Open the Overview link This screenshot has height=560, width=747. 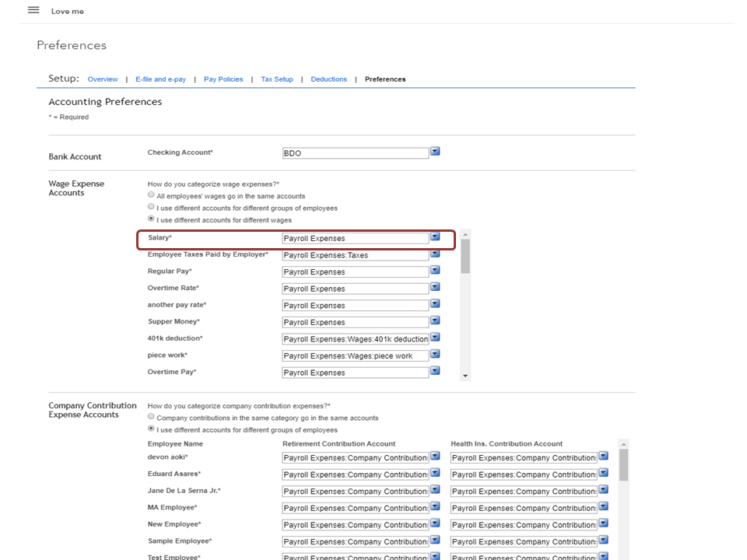(x=103, y=79)
